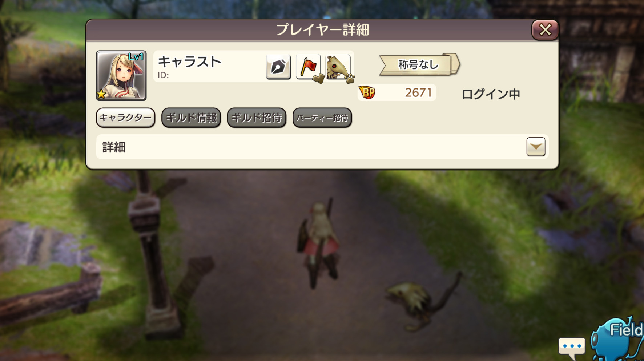The image size is (644, 361).
Task: Open the 称号なし title banner
Action: pyautogui.click(x=419, y=64)
